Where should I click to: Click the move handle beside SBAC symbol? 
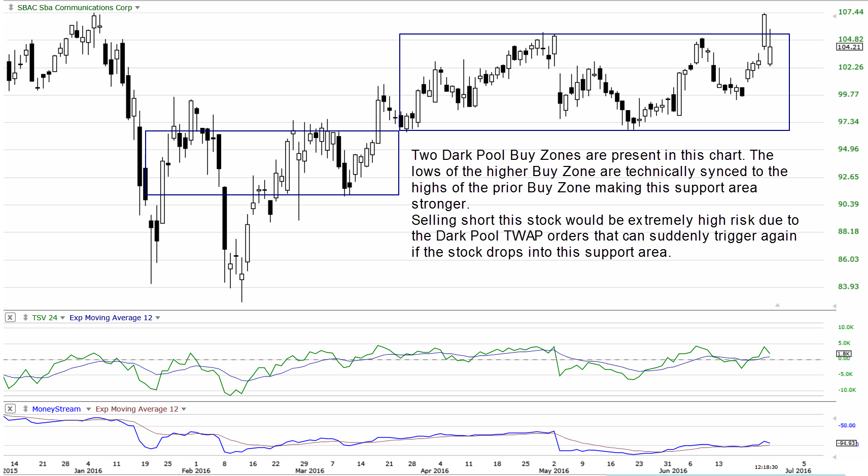click(x=11, y=8)
